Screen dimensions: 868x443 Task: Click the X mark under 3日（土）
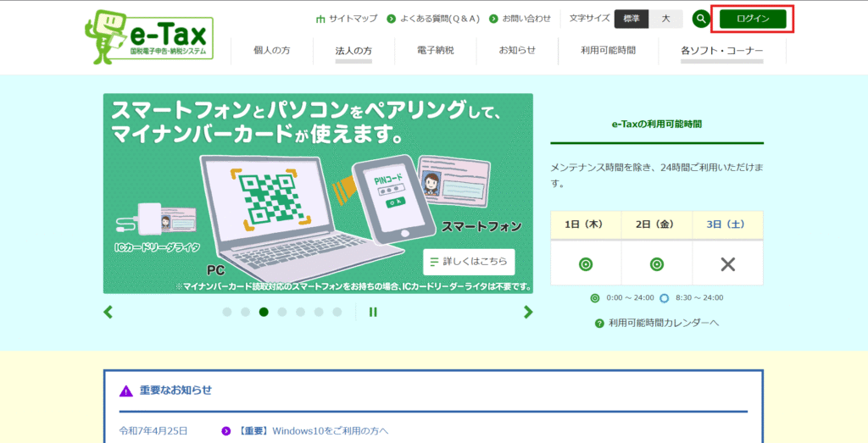pyautogui.click(x=727, y=264)
